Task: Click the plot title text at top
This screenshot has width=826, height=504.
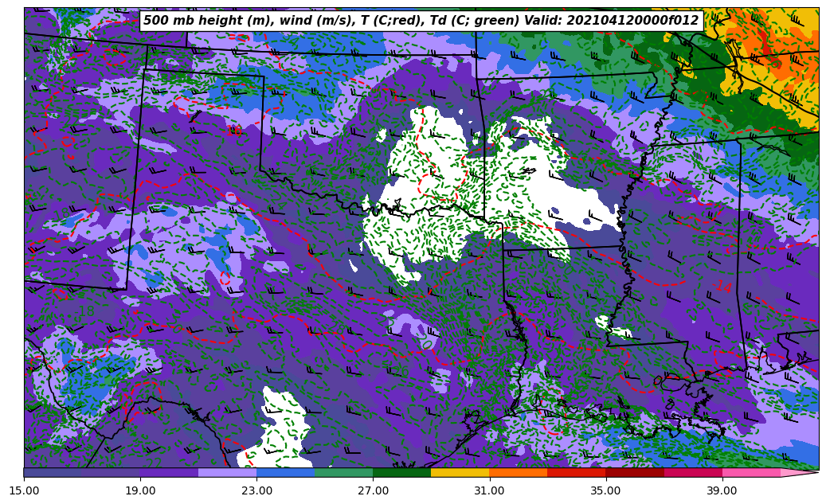Action: 421,21
